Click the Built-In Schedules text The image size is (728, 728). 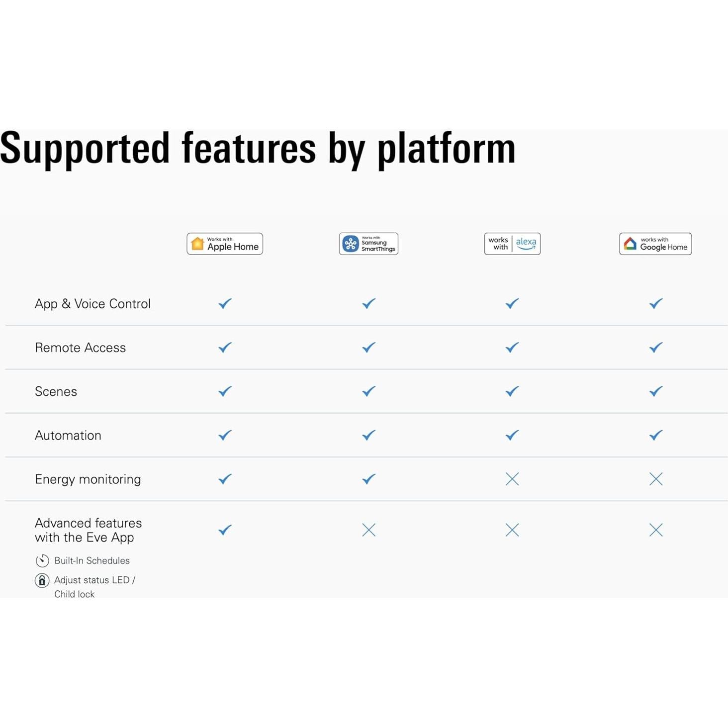[92, 561]
